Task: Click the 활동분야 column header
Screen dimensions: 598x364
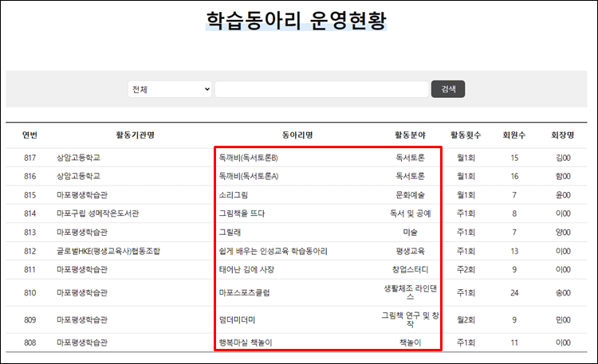Action: pos(410,135)
